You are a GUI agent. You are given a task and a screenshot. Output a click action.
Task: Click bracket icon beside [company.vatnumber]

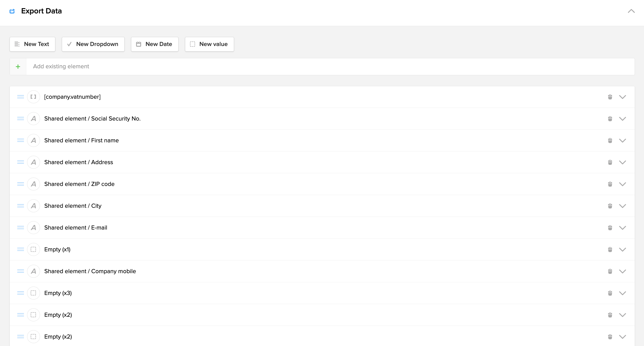click(x=34, y=97)
